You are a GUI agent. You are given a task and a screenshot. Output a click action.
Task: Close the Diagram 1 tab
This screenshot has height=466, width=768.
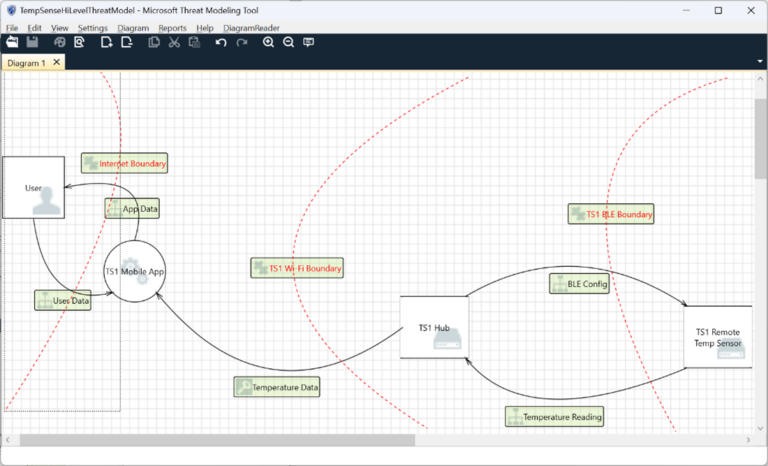click(57, 62)
